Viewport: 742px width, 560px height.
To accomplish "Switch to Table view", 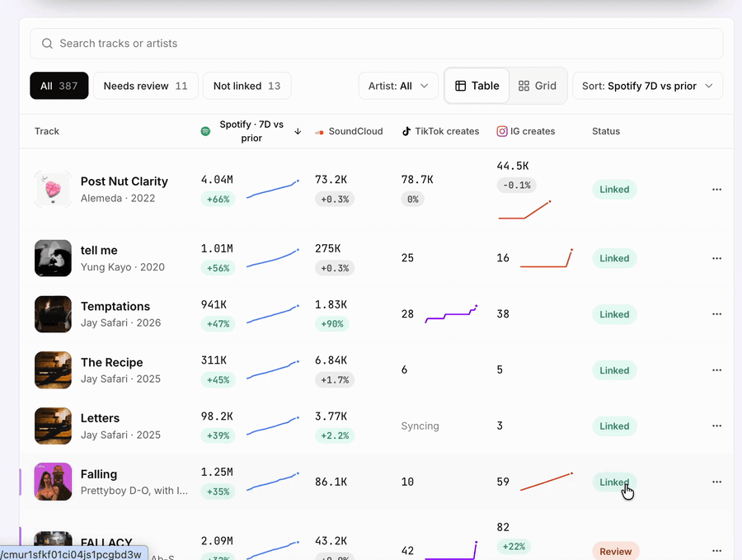I will pyautogui.click(x=477, y=86).
